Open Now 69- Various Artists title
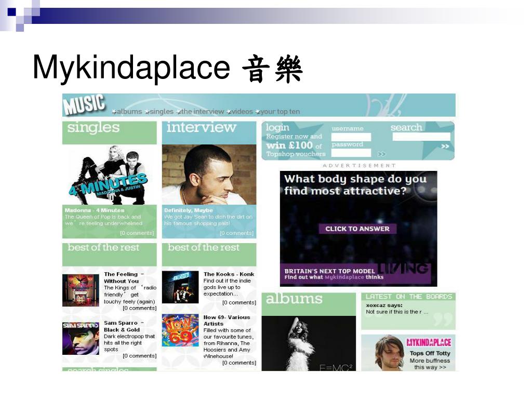 coord(227,321)
